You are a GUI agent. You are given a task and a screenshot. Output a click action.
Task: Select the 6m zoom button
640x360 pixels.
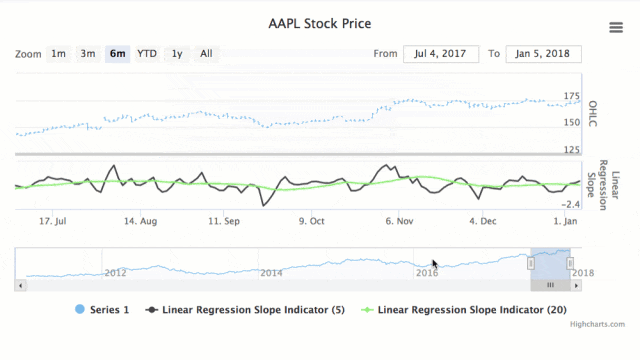click(118, 54)
